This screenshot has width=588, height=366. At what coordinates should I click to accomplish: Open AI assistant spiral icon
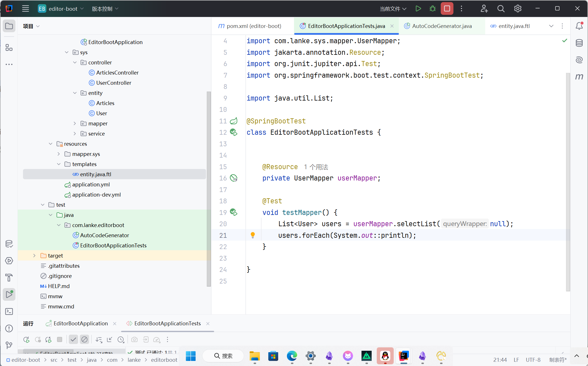[579, 60]
